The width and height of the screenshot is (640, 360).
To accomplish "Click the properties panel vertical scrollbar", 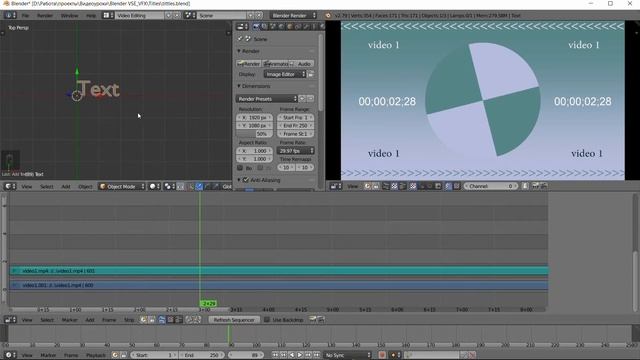I will 320,73.
